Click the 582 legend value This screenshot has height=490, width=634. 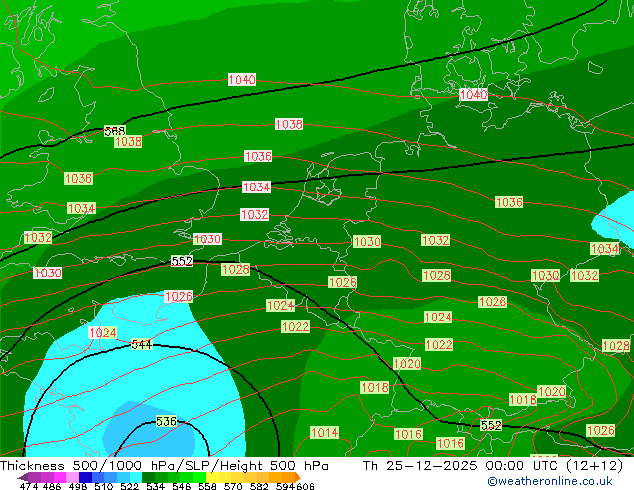coord(259,486)
